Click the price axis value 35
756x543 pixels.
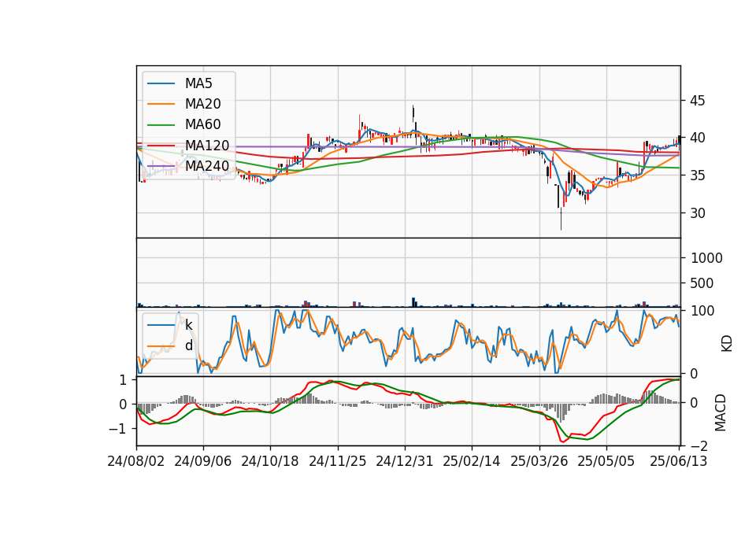697,175
